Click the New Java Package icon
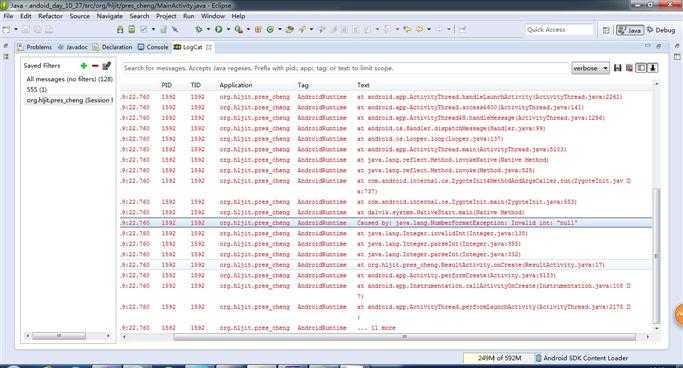 coord(258,29)
